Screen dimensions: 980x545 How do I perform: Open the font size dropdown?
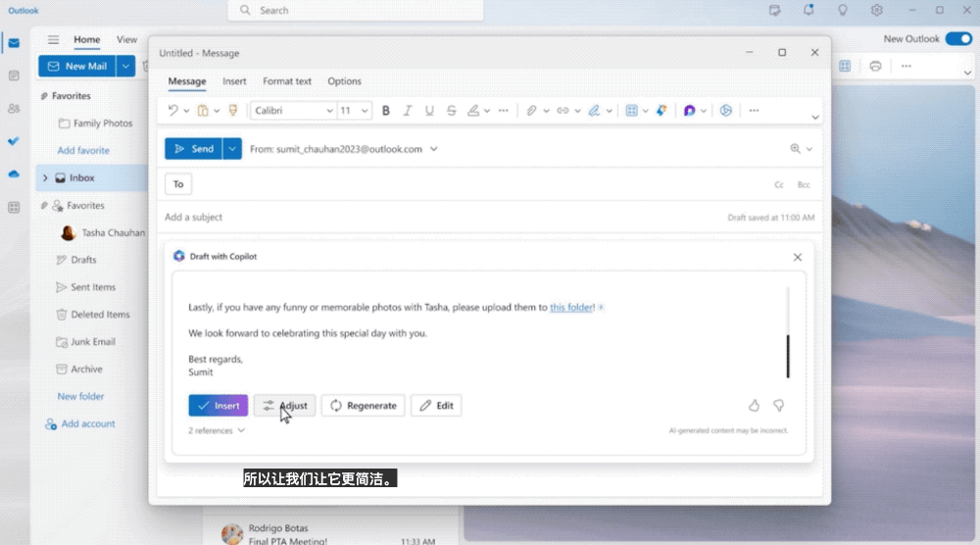[x=354, y=111]
